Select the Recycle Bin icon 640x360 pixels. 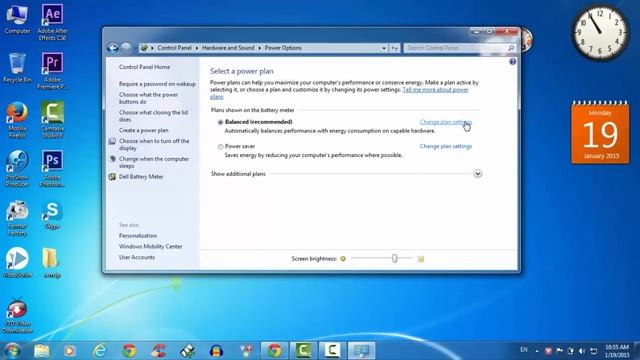click(x=17, y=68)
